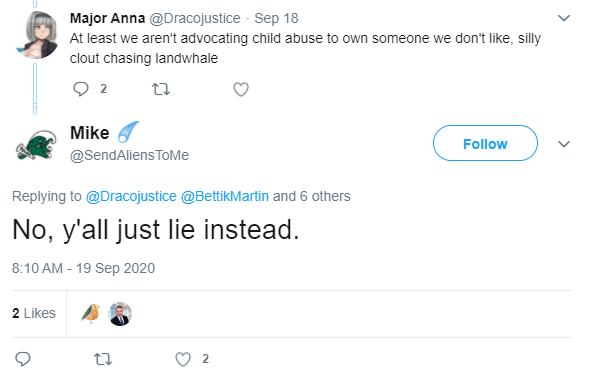Open @SendAliensToMe profile handle
Screen dimensions: 590x382
click(x=129, y=155)
